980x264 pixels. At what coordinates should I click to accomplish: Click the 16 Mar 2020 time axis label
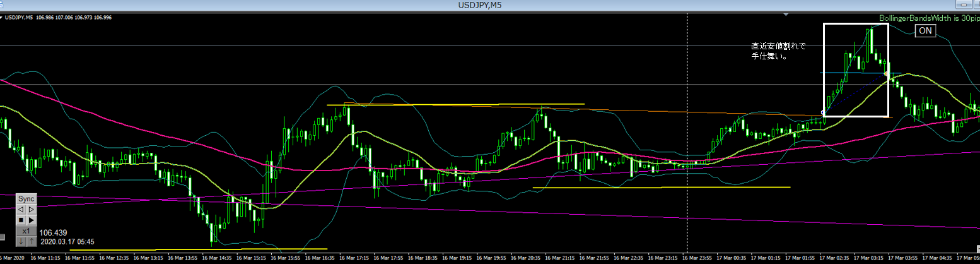[x=13, y=258]
